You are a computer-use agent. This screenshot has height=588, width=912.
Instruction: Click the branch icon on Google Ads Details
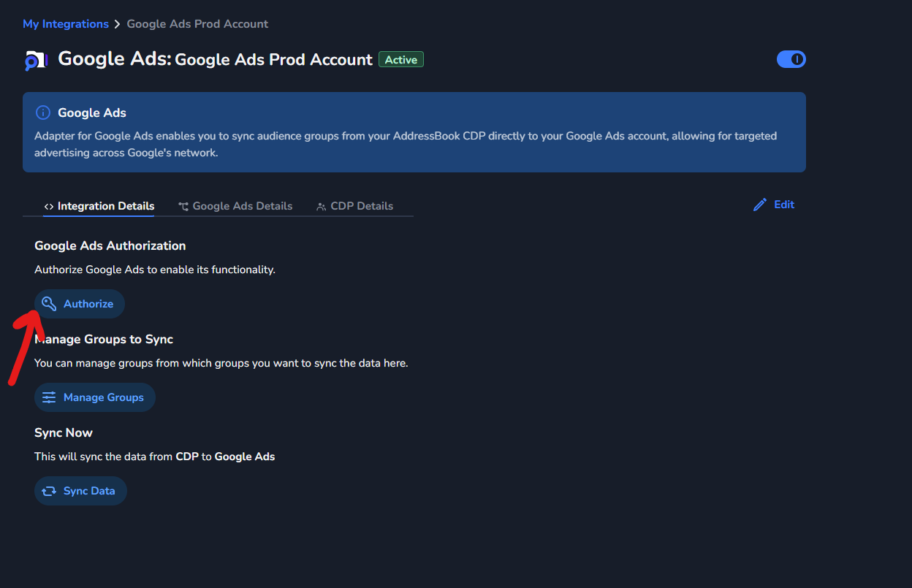click(183, 207)
